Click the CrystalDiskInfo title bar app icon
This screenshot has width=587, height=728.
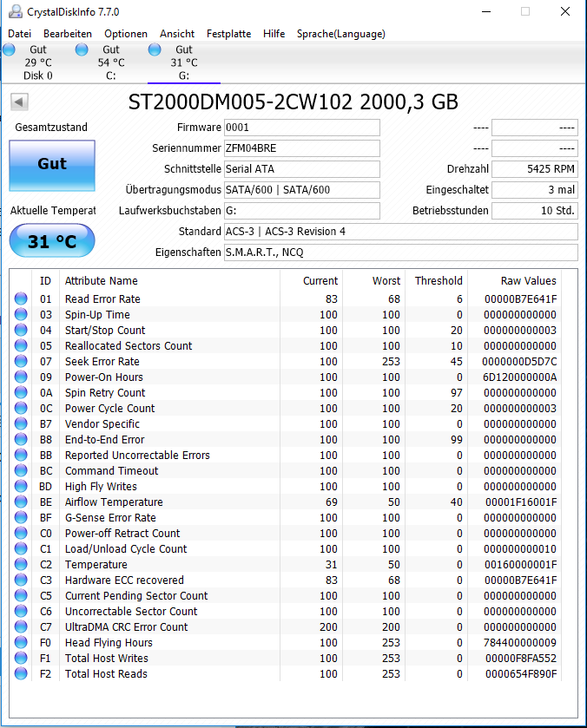(x=16, y=11)
